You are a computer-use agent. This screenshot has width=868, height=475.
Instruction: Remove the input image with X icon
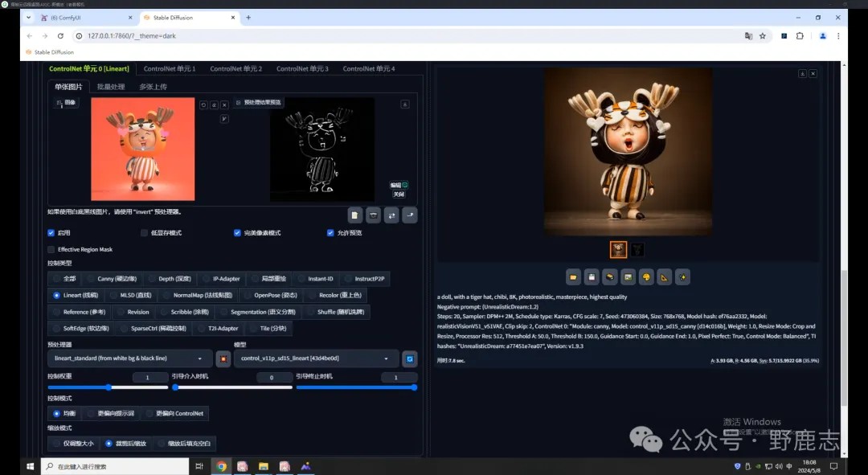tap(224, 104)
